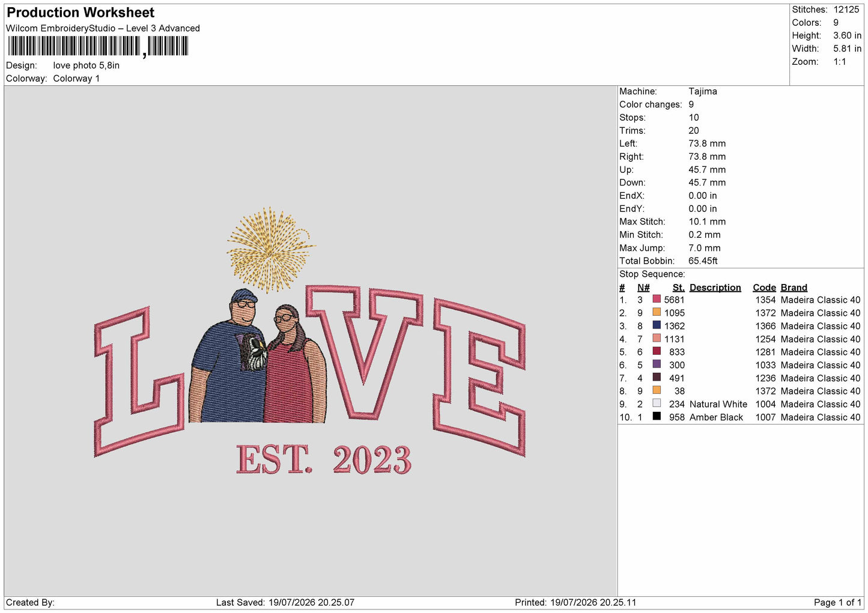Screen dimensions: 868x613
Task: Click the Left value 73.8 mm
Action: tap(707, 143)
